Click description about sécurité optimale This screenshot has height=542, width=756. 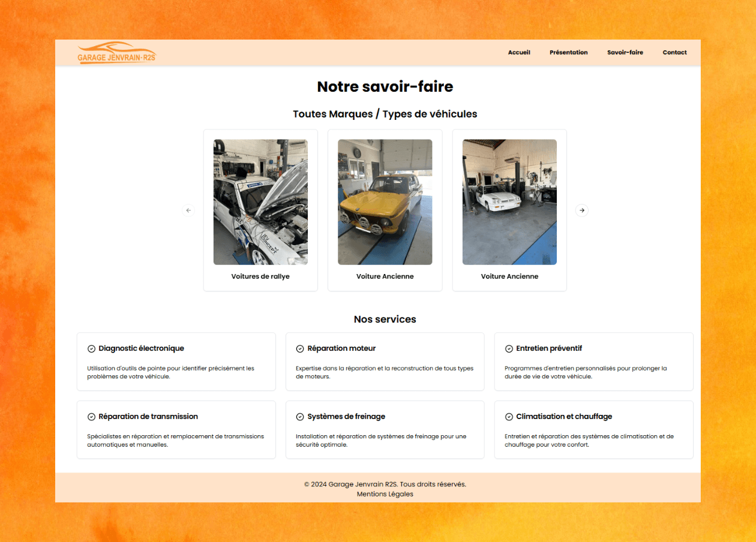381,441
